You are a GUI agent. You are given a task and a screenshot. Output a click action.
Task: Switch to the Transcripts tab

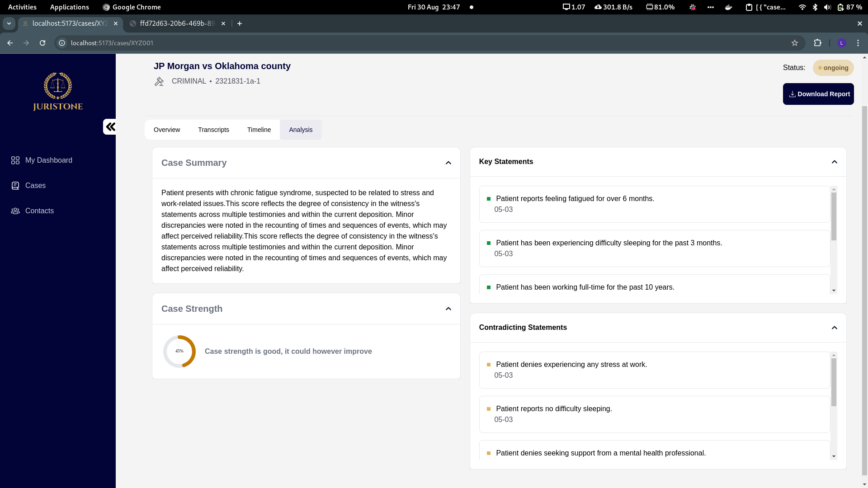213,129
